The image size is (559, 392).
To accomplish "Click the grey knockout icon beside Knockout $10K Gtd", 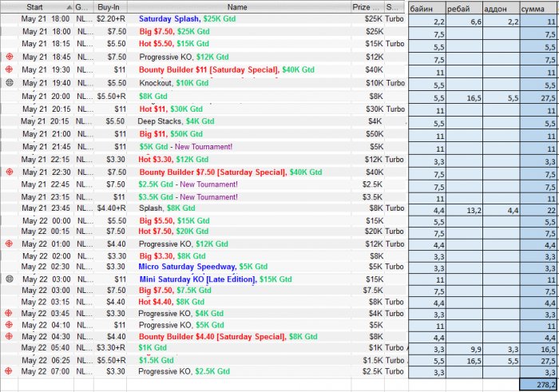I will [9, 82].
